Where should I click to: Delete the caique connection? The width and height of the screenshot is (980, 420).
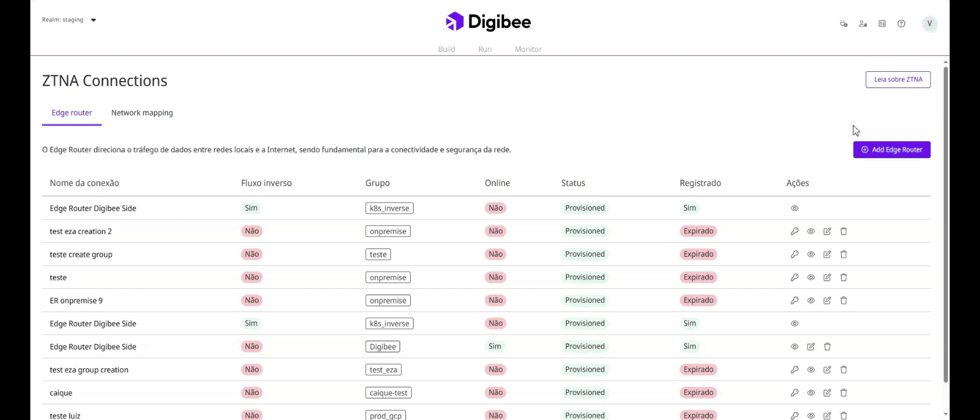843,393
